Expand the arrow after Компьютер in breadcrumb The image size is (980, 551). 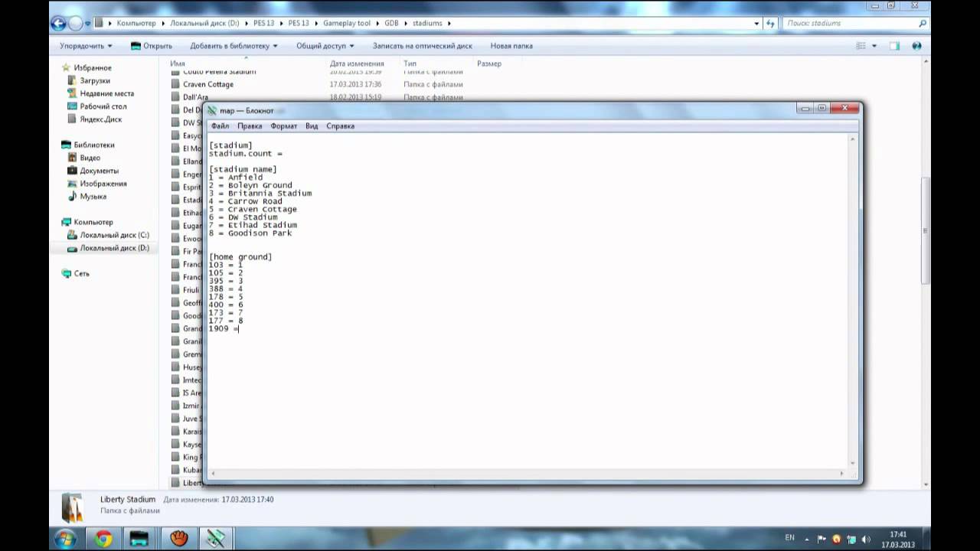[163, 24]
